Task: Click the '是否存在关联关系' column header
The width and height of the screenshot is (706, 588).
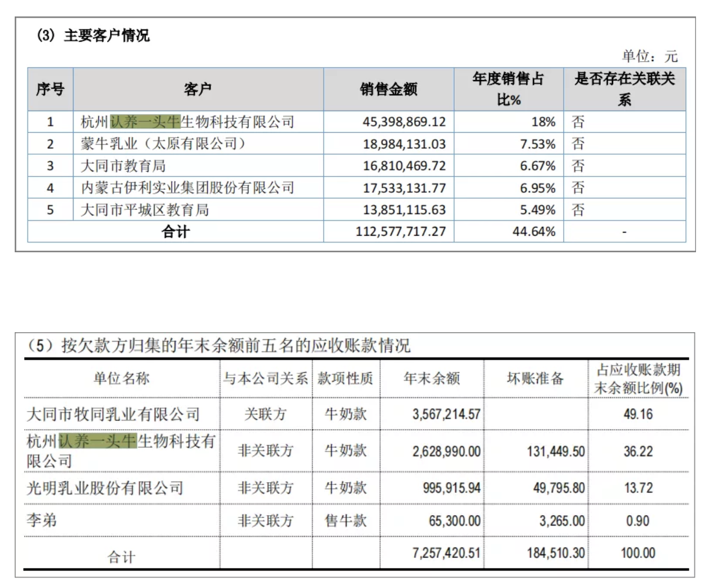Action: click(624, 89)
